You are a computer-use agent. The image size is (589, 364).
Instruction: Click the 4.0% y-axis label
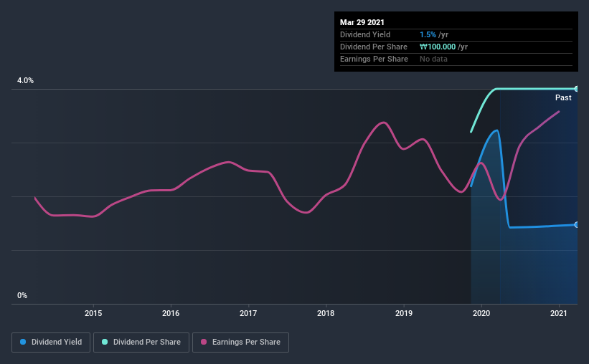(x=25, y=80)
